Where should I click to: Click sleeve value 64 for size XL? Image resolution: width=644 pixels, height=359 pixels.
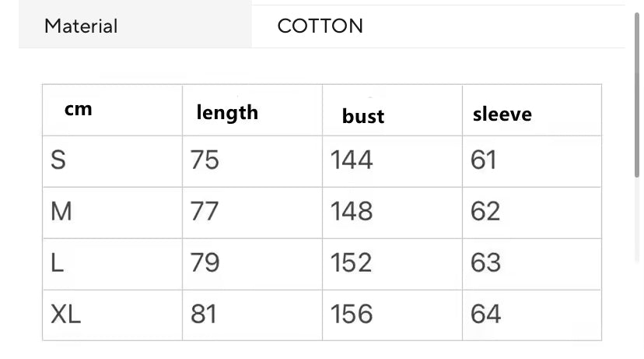click(x=486, y=314)
